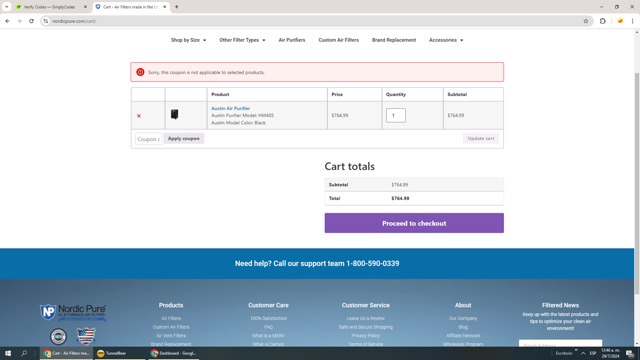Remove Austin Air Purifier with red X
This screenshot has height=360, width=640.
[x=139, y=116]
